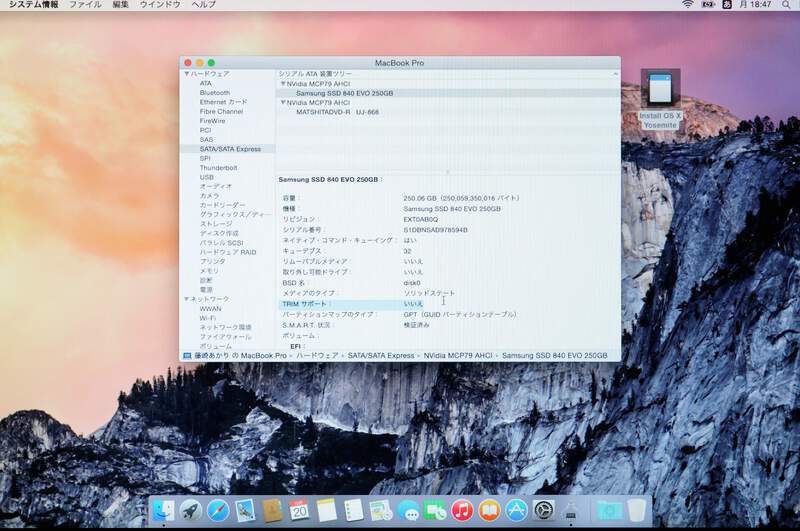Open System Preferences gear icon in Dock

click(543, 510)
